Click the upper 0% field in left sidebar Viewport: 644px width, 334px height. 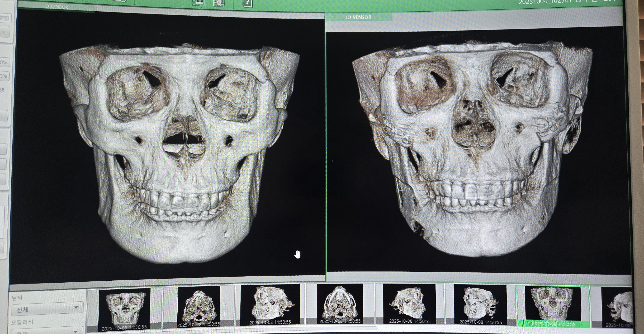5,62
